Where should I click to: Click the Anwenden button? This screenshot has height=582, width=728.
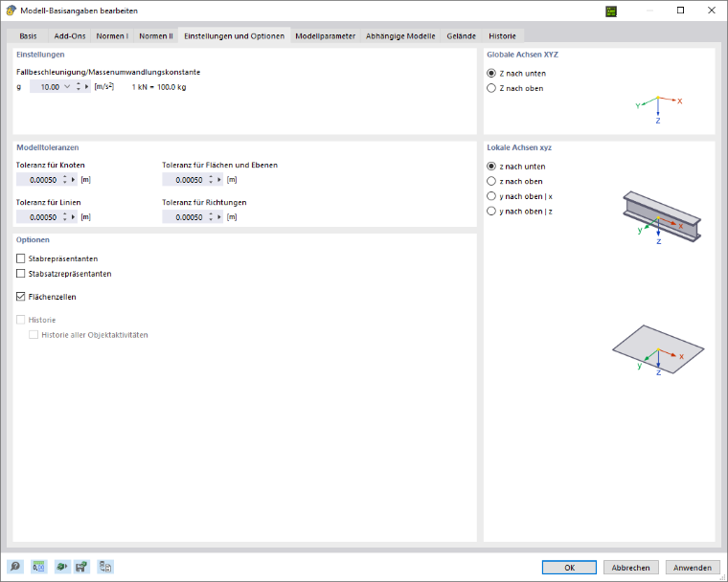pos(693,567)
